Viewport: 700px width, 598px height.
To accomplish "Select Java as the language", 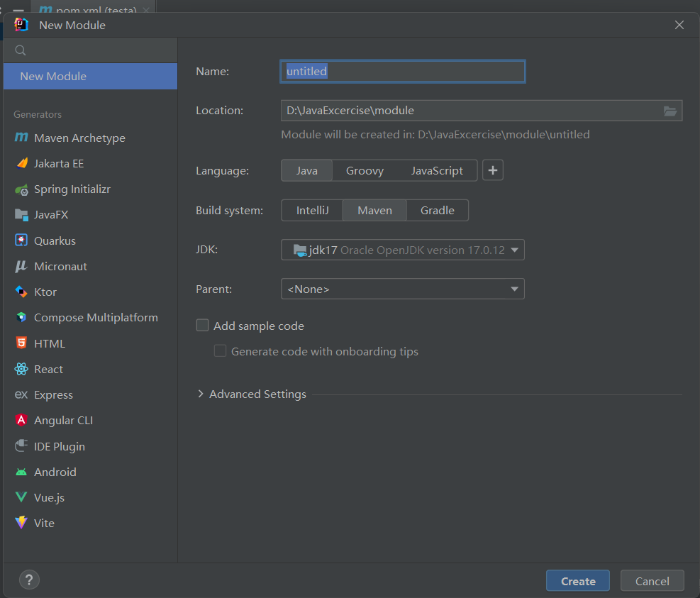I will pyautogui.click(x=306, y=170).
